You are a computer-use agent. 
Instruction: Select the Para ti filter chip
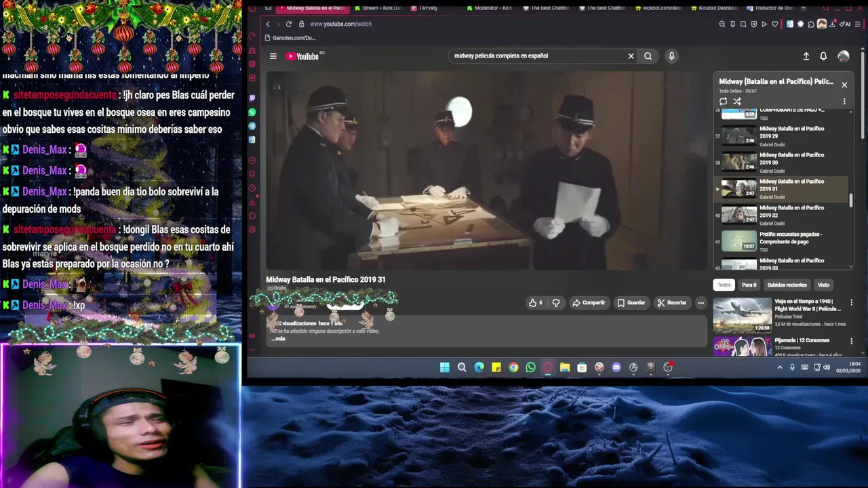[749, 285]
